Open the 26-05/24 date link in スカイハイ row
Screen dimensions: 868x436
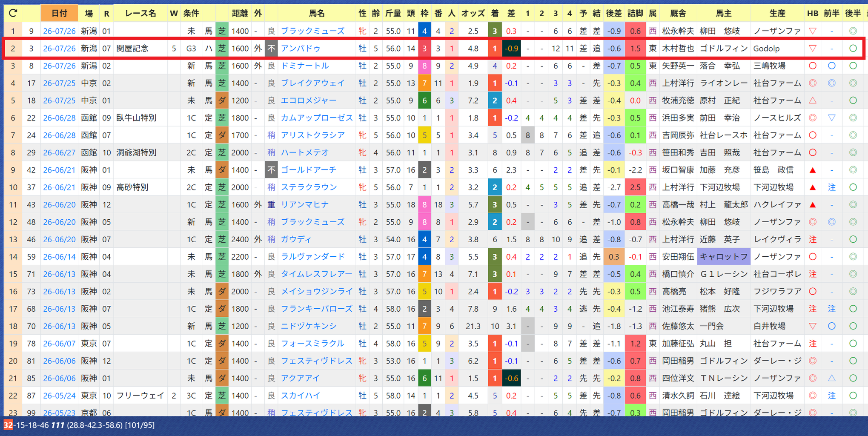[x=59, y=396]
